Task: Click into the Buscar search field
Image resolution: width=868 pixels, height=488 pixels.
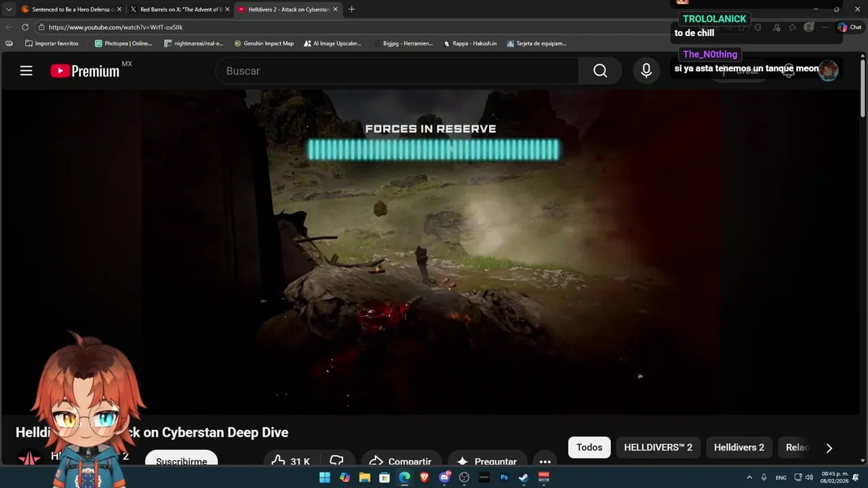Action: [397, 70]
